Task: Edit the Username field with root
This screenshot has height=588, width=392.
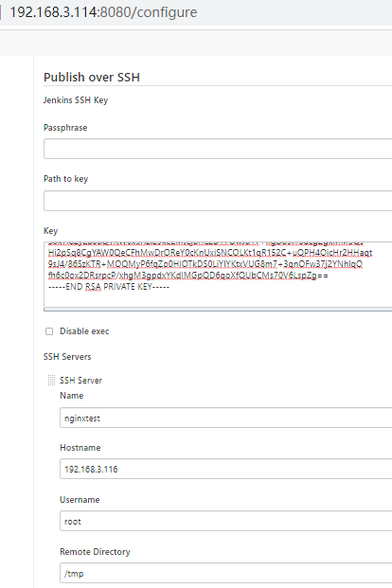Action: pos(225,521)
